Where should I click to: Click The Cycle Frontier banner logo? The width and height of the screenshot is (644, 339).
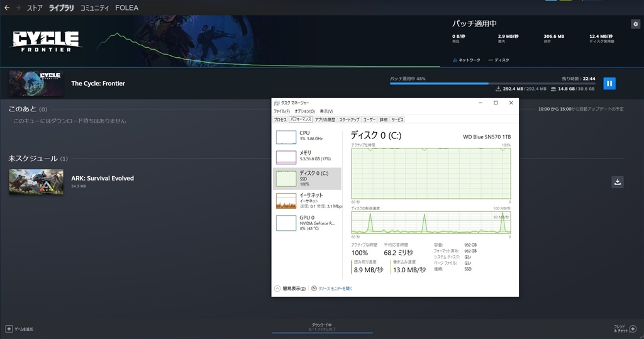click(x=45, y=42)
